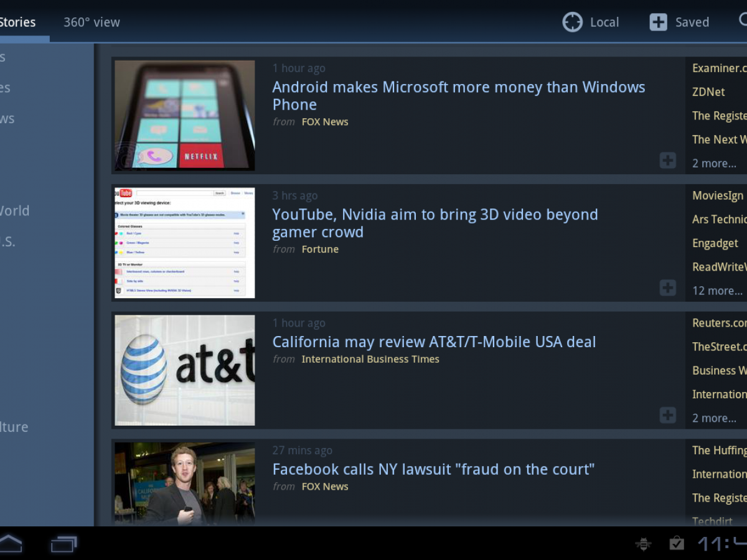Save the AT&T/T-Mobile story with plus icon
The width and height of the screenshot is (747, 560).
click(x=667, y=415)
